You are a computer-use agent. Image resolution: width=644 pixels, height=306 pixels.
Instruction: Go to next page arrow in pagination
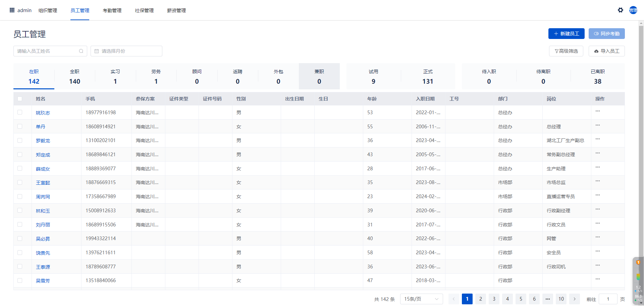point(574,299)
